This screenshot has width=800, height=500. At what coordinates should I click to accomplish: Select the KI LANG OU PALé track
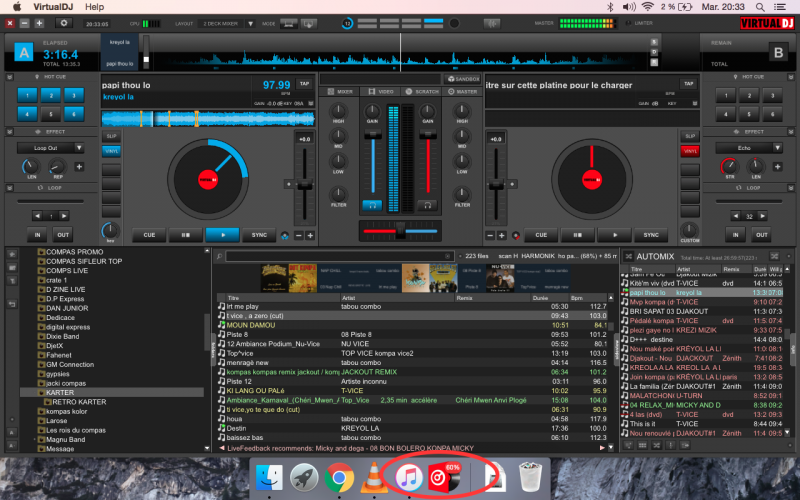[x=412, y=390]
